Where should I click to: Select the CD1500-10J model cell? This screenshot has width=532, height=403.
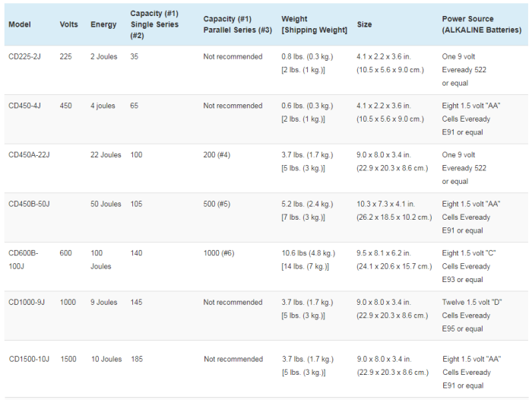pyautogui.click(x=29, y=359)
